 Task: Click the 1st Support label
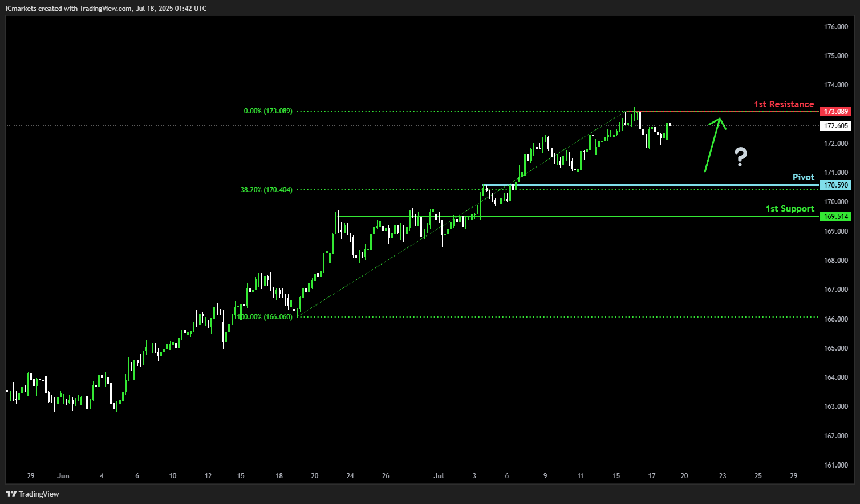click(790, 209)
